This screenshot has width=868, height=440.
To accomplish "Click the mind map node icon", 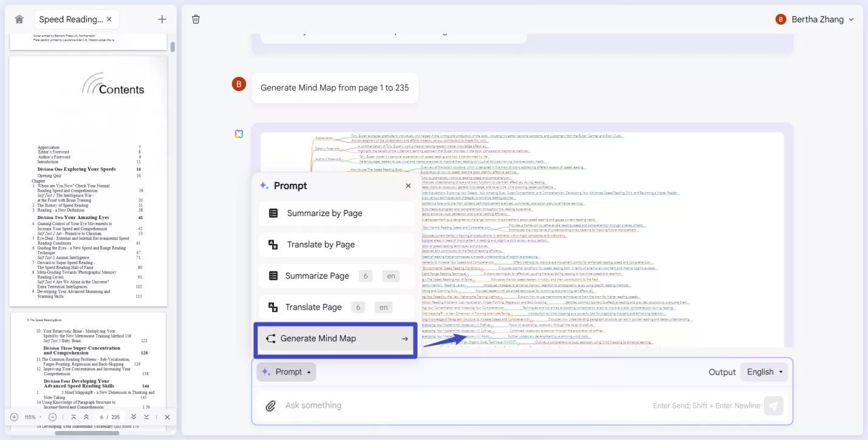I will pyautogui.click(x=271, y=339).
